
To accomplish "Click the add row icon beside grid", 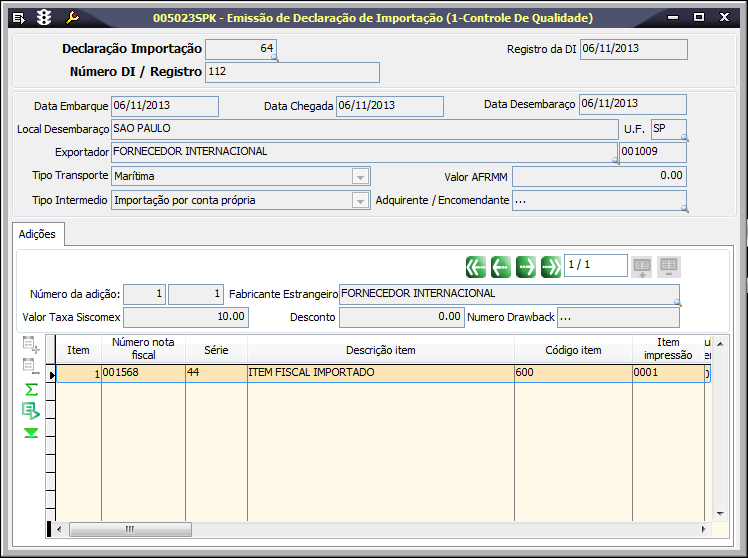I will 31,345.
